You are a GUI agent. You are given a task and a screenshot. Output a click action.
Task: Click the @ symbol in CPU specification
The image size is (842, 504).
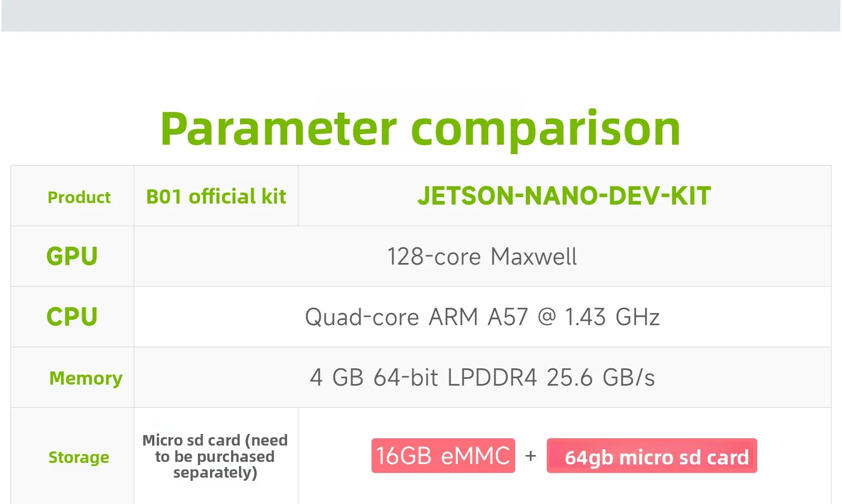coord(547,317)
